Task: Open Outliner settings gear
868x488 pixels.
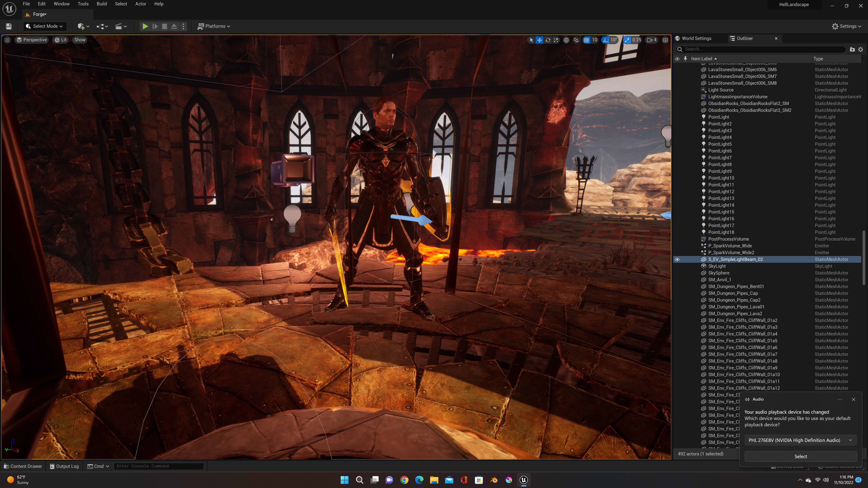Action: [x=861, y=49]
